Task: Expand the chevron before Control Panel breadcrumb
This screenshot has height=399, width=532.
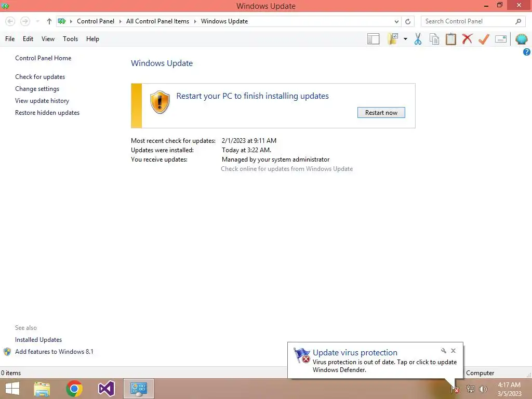Action: tap(71, 21)
